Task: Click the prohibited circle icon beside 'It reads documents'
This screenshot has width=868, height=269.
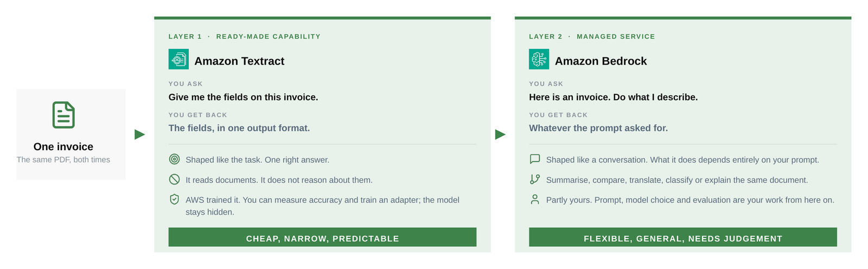Action: coord(174,179)
